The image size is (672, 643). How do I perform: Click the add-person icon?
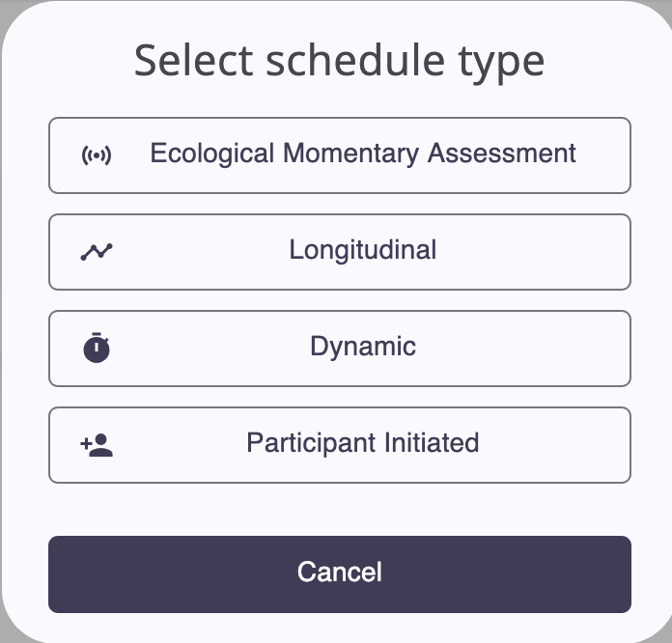pyautogui.click(x=97, y=445)
